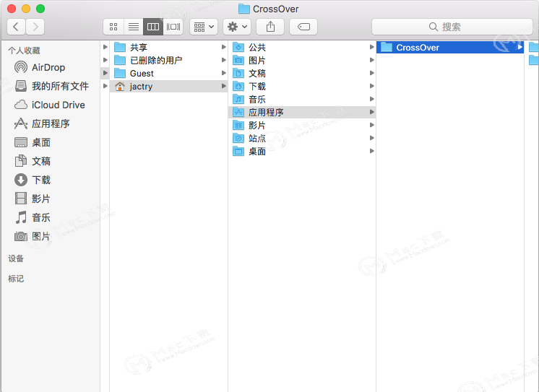Expand the jactry folder arrow
539x392 pixels.
224,86
